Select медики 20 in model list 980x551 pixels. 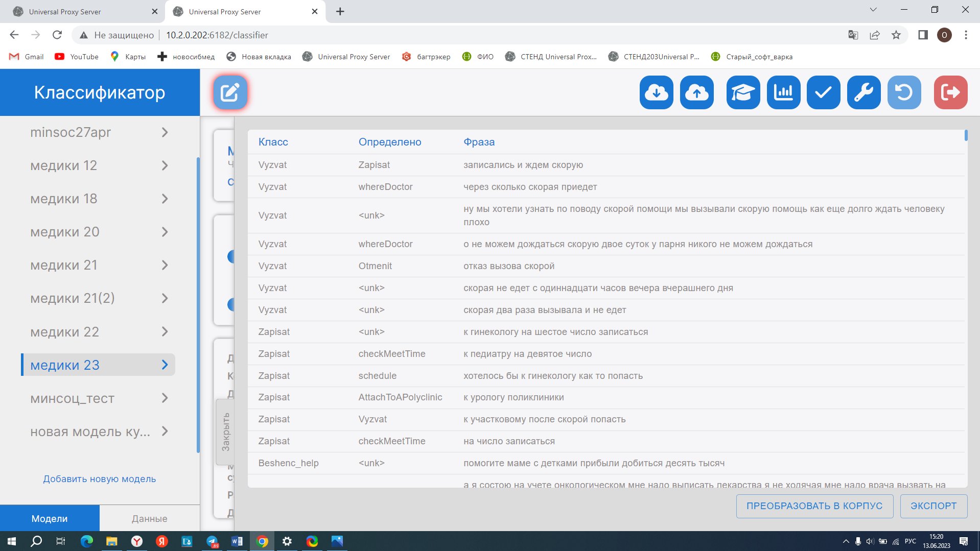(x=65, y=232)
